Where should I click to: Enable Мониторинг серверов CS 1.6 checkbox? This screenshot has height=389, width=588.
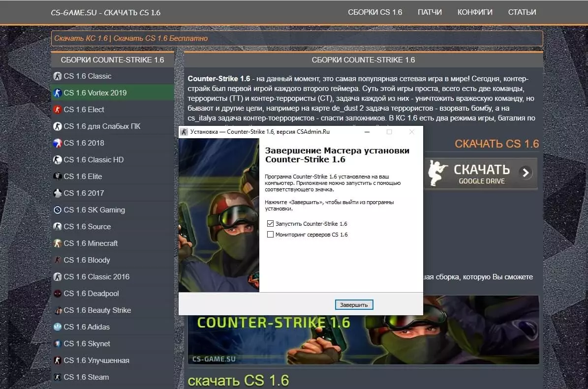270,235
